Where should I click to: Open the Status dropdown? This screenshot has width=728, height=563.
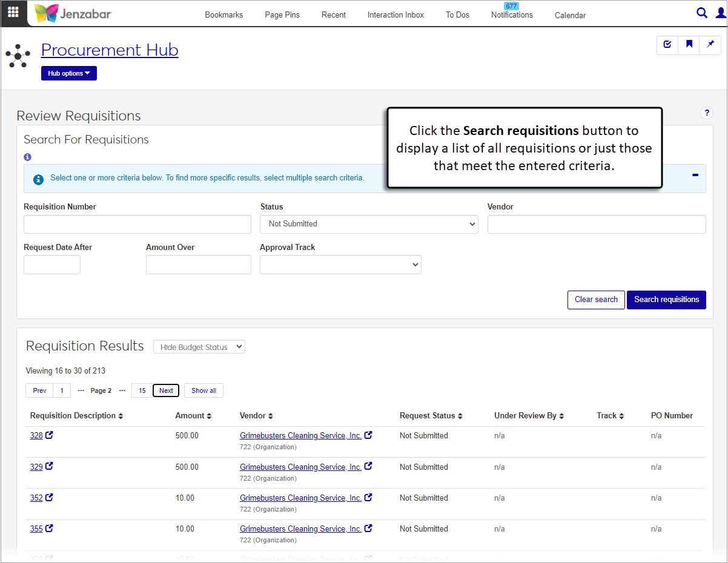click(369, 224)
